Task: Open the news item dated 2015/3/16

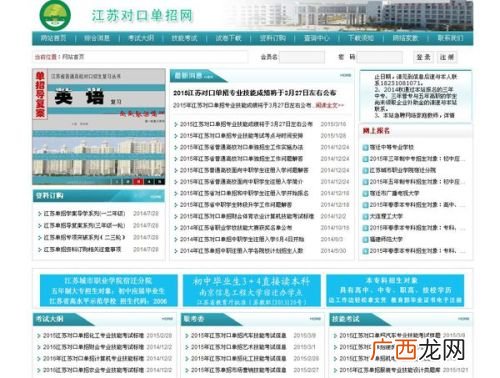Action: (x=246, y=124)
